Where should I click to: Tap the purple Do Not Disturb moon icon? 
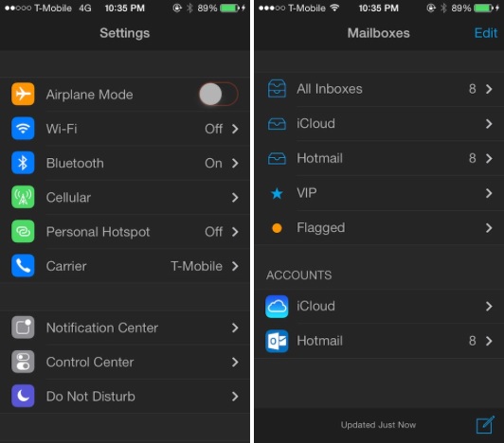click(x=23, y=396)
